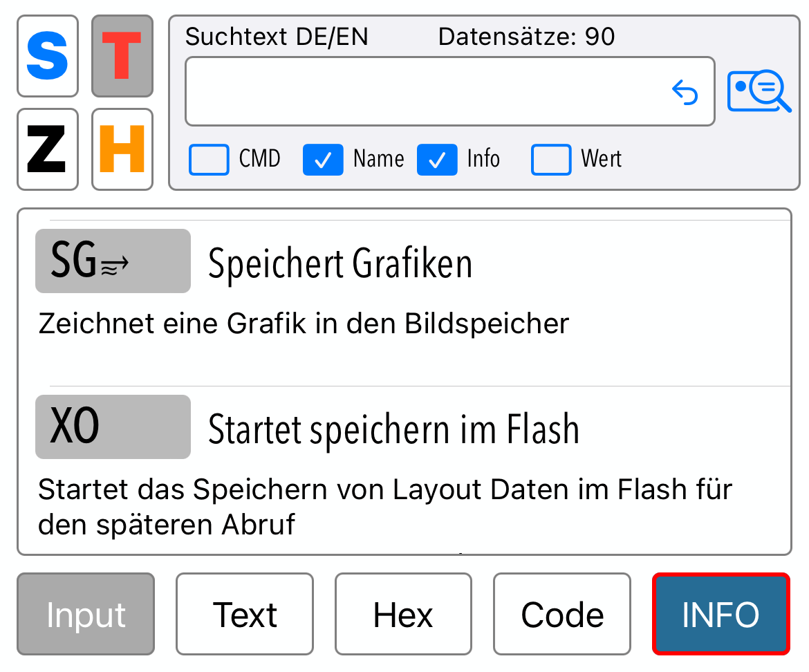Click description 'Startet das Speichern von Layout Daten'
The width and height of the screenshot is (809, 672).
[385, 507]
